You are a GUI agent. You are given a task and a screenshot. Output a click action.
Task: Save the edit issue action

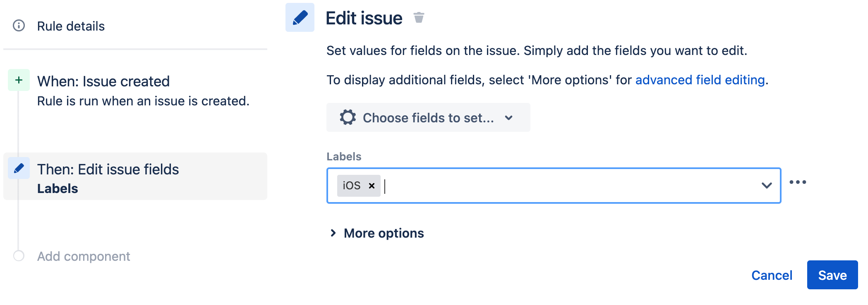click(x=832, y=275)
